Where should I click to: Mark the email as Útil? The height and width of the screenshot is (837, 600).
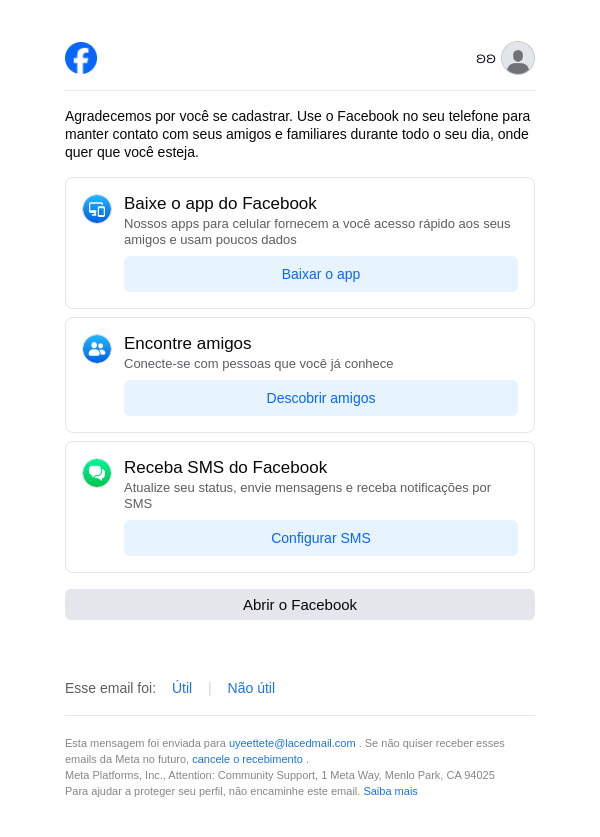tap(182, 688)
